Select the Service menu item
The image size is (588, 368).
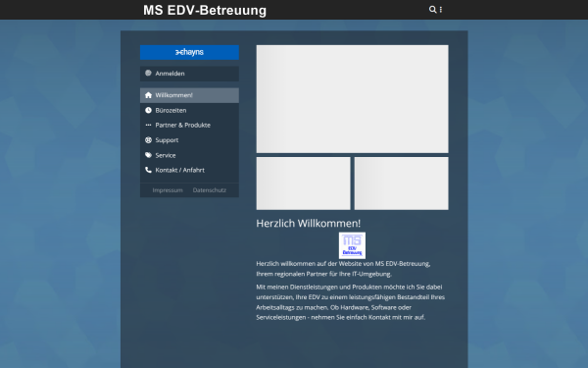189,155
